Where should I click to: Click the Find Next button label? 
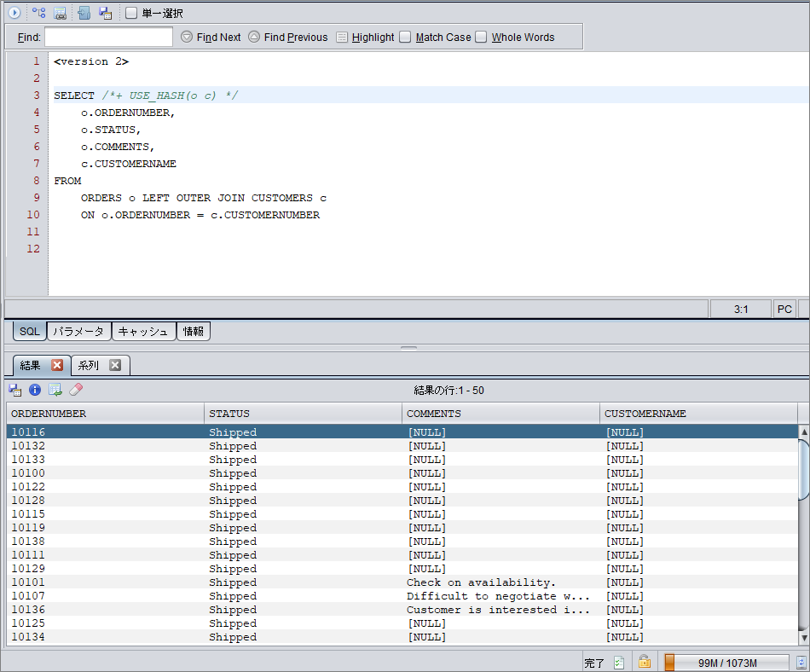tap(218, 38)
